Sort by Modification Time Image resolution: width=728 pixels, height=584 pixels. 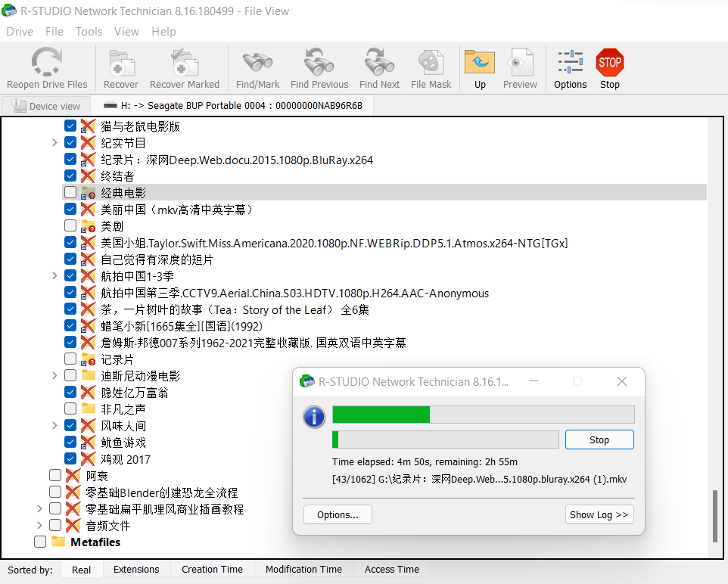pos(303,570)
